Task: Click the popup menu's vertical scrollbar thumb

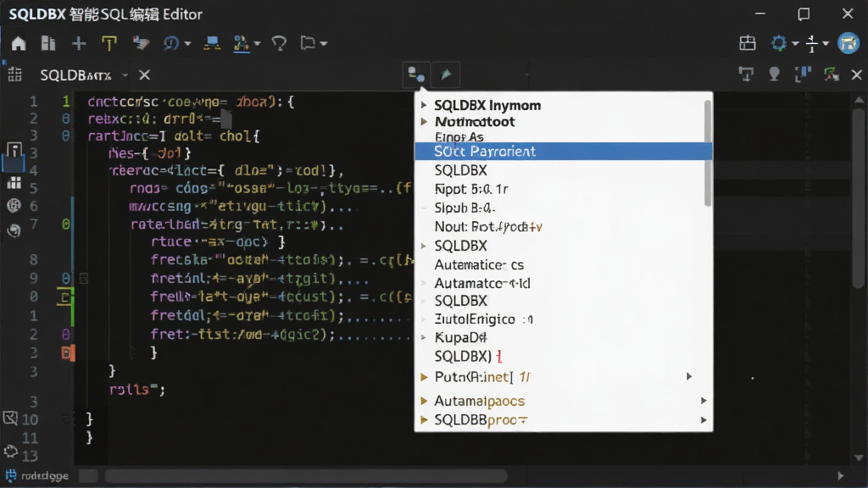Action: 707,152
